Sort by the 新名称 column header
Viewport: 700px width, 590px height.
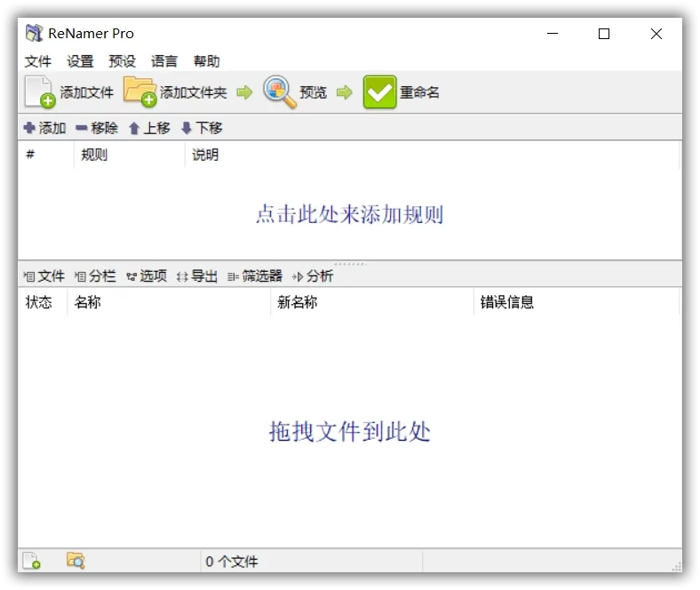[x=372, y=302]
